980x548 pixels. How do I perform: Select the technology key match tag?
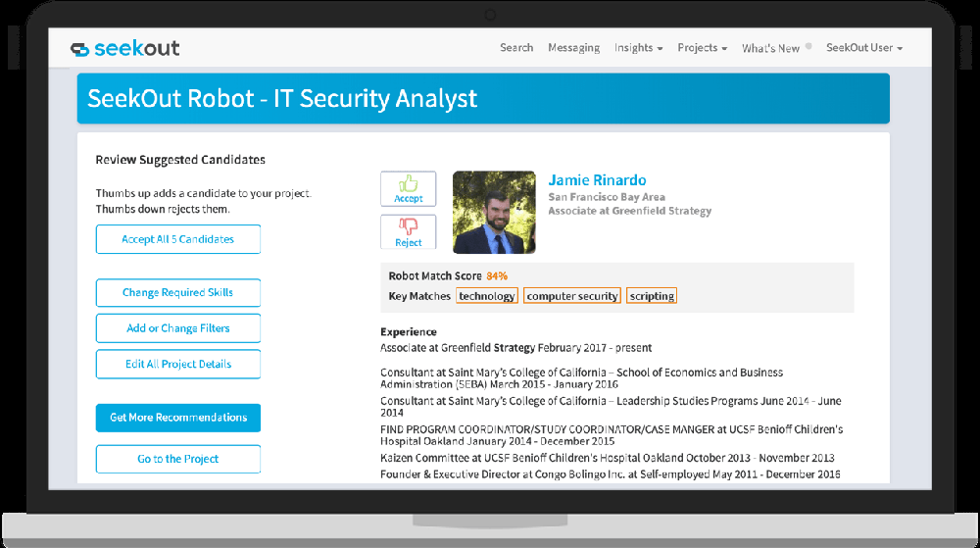487,295
